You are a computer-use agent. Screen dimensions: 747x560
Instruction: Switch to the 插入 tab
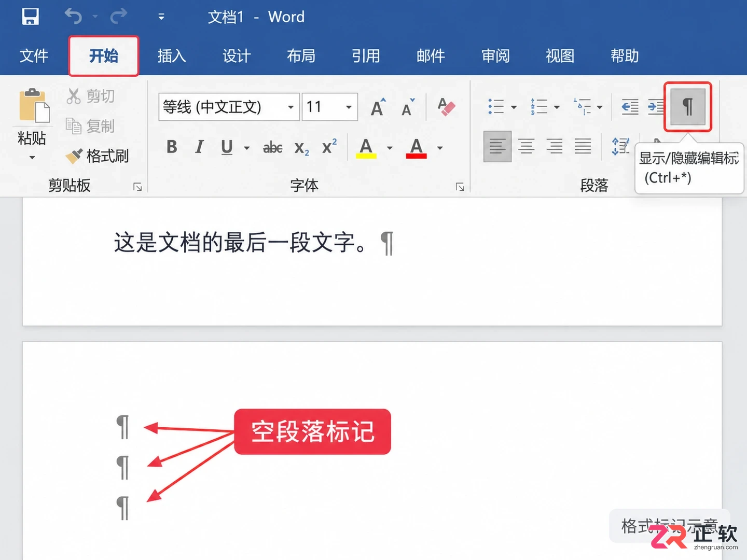[x=172, y=55]
